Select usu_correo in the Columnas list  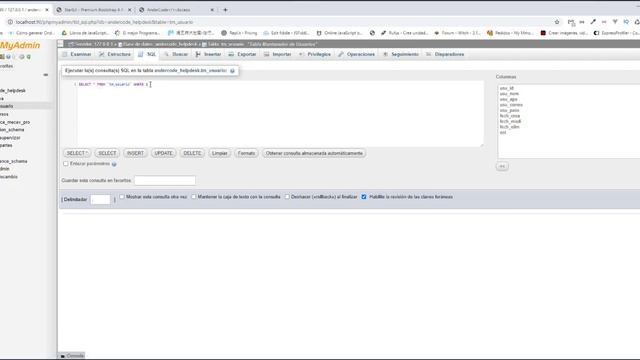click(511, 105)
